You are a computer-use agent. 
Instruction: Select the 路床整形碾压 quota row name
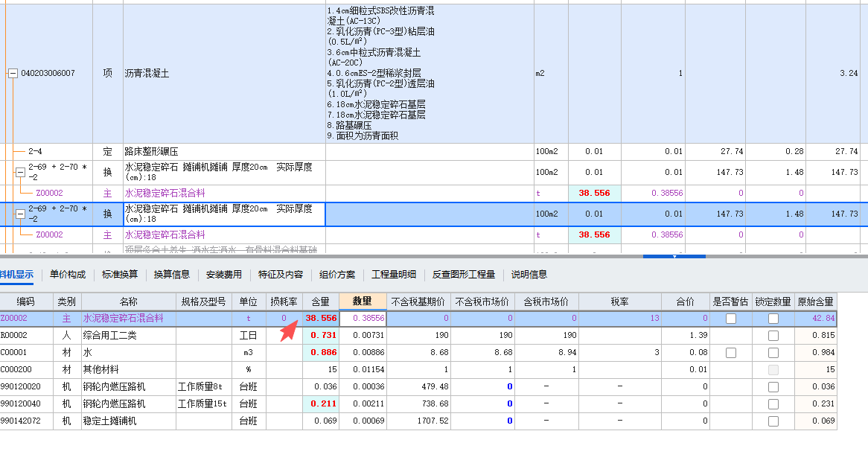pyautogui.click(x=224, y=152)
